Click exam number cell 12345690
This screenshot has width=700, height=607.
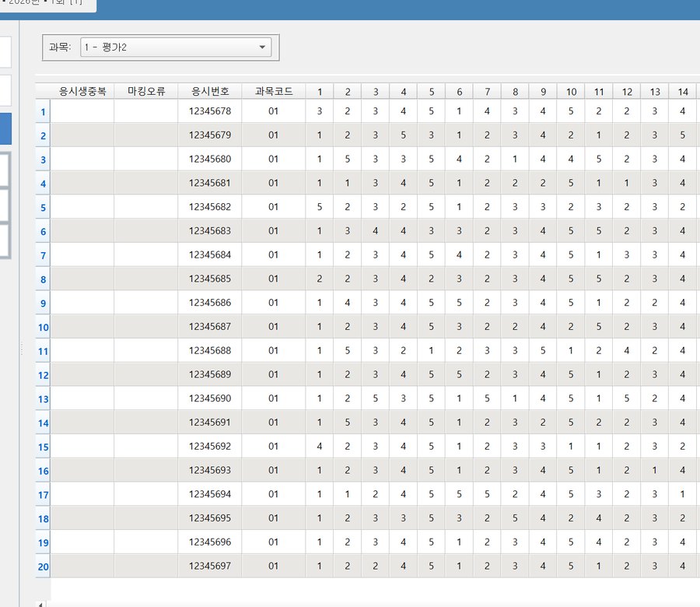[210, 398]
